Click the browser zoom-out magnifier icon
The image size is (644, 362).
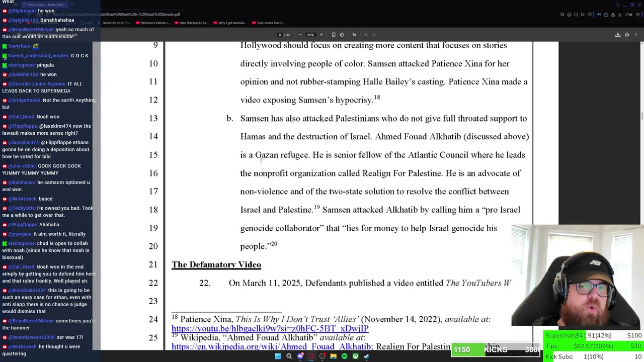(x=562, y=15)
